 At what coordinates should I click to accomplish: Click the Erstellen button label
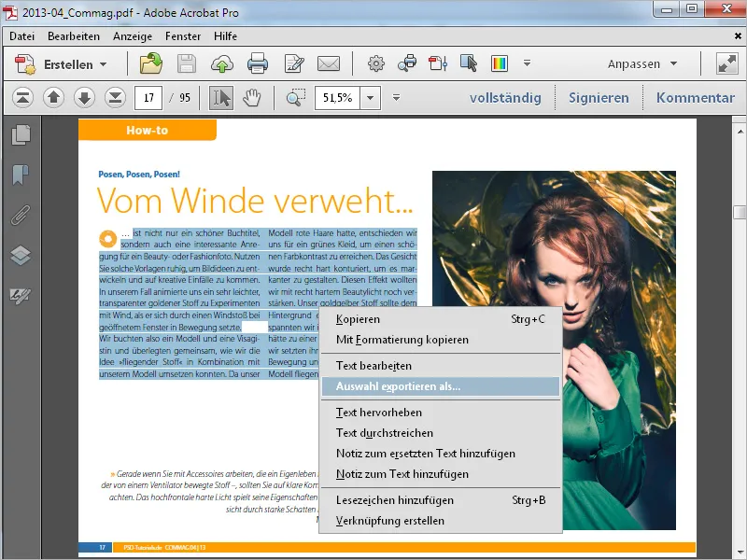[x=68, y=64]
